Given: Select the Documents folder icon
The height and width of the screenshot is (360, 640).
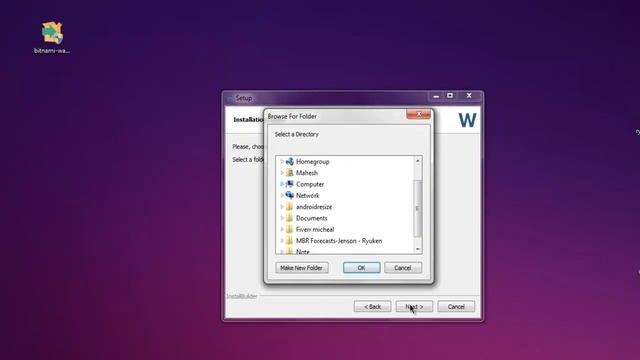Looking at the screenshot, I should tap(289, 218).
